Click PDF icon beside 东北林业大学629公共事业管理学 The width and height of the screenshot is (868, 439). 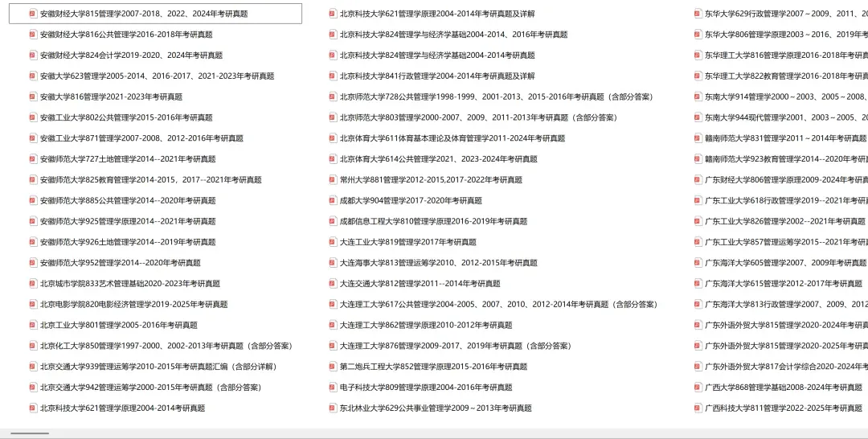point(333,408)
